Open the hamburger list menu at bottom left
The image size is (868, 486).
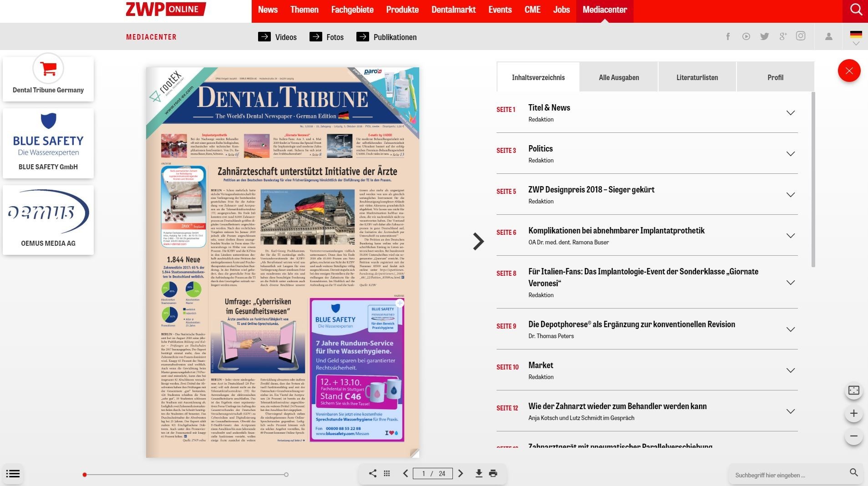pos(13,474)
